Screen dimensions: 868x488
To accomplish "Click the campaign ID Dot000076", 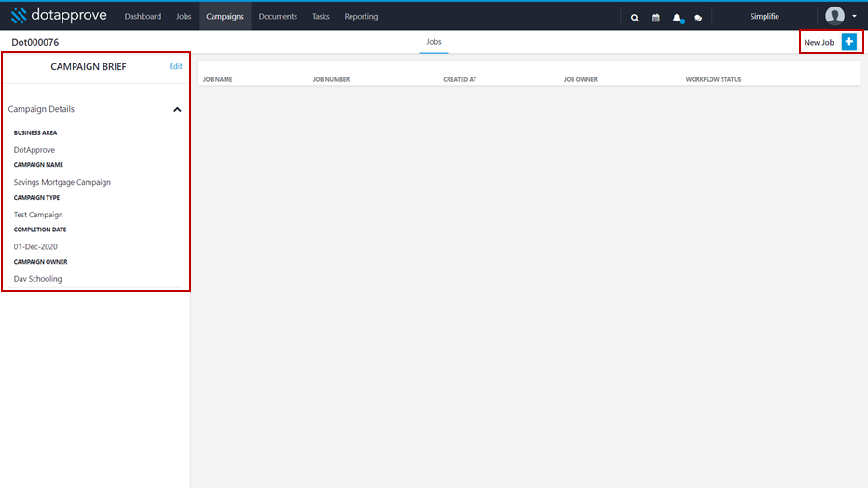I will 34,43.
